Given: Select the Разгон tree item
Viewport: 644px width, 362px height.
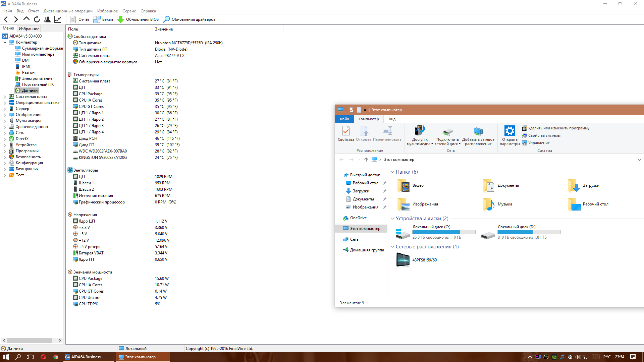Looking at the screenshot, I should click(x=25, y=72).
